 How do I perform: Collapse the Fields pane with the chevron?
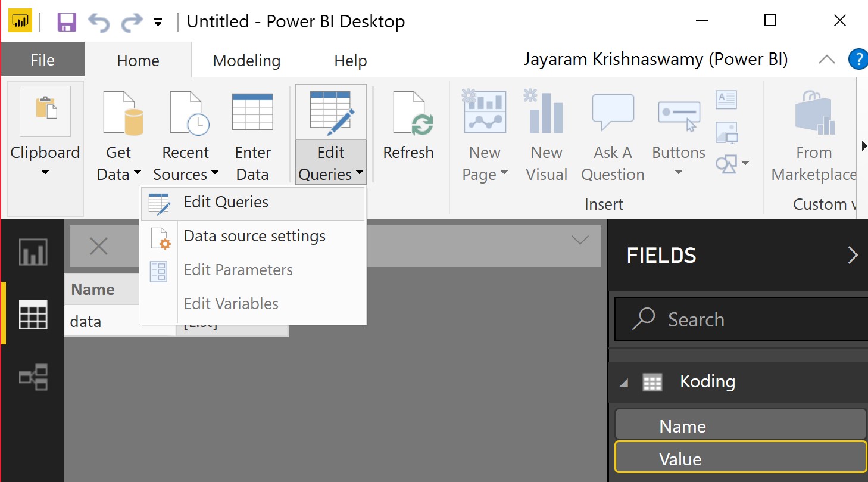tap(853, 255)
